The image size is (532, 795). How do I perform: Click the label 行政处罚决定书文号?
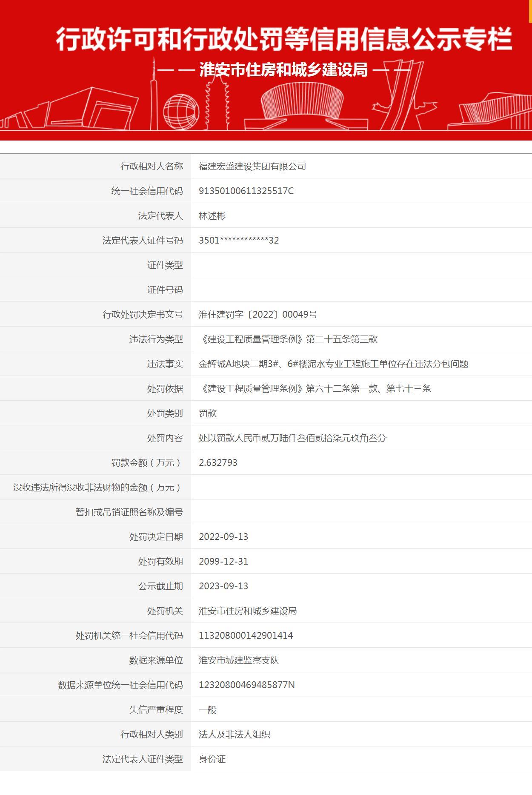pos(143,314)
